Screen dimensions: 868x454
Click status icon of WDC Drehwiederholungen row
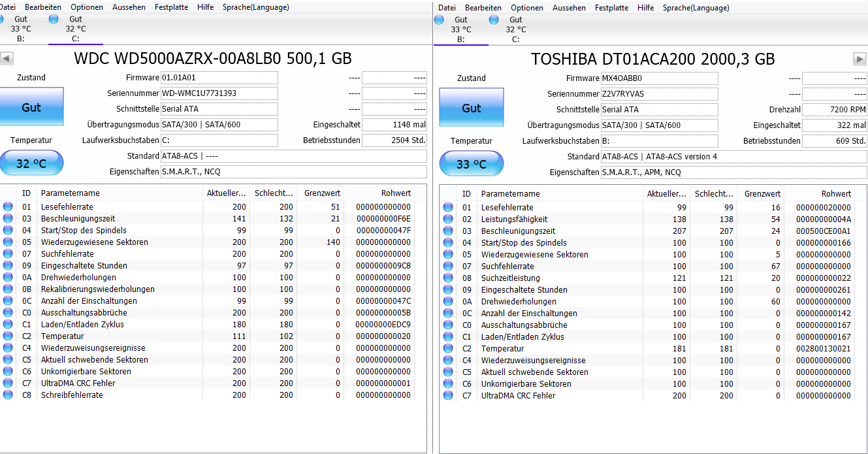8,277
